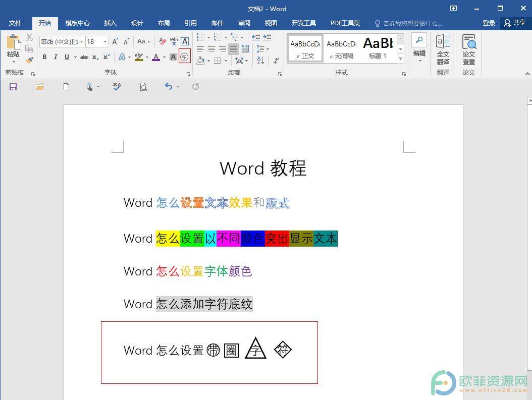Toggle Bold formatting

click(x=44, y=57)
